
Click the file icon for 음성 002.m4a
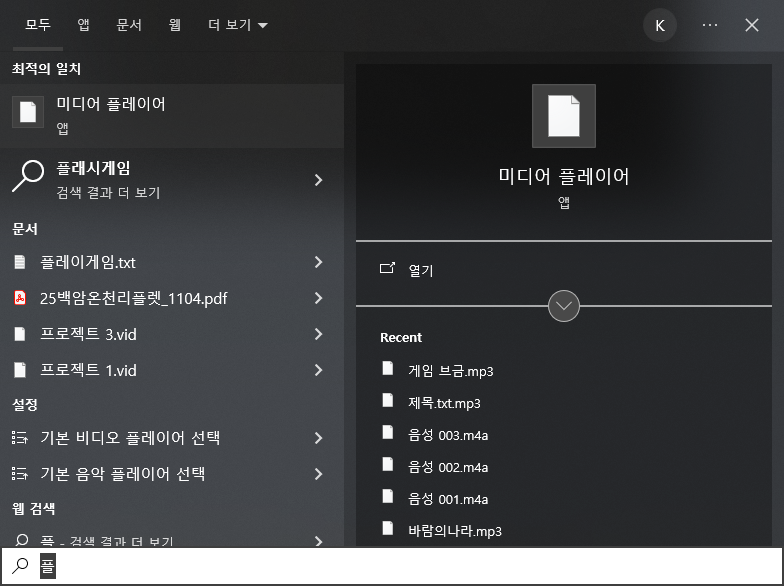tap(388, 464)
